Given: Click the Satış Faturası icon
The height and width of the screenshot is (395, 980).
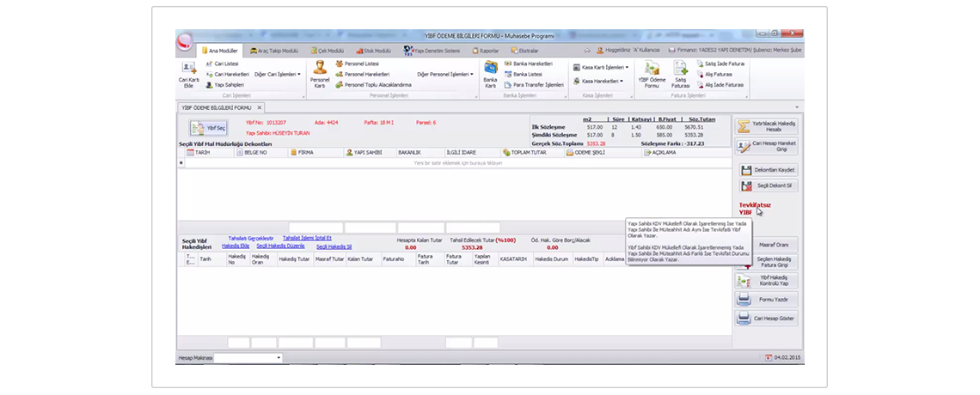Looking at the screenshot, I should click(x=681, y=74).
